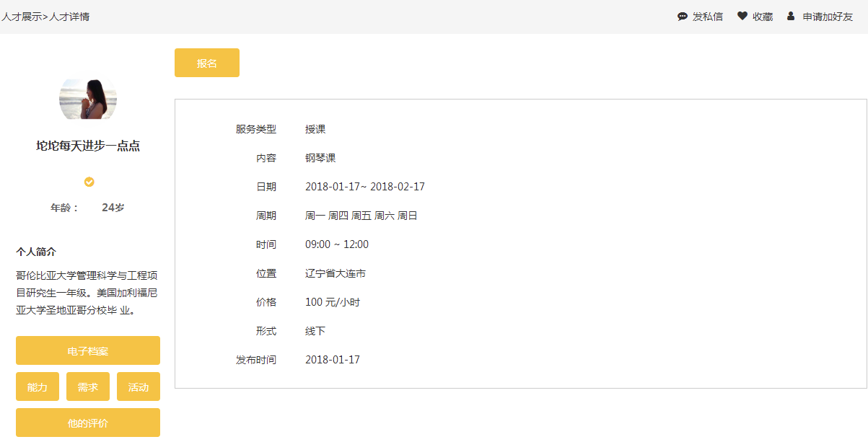This screenshot has height=442, width=868.
Task: Click the 个人简介 heading
Action: coord(36,252)
